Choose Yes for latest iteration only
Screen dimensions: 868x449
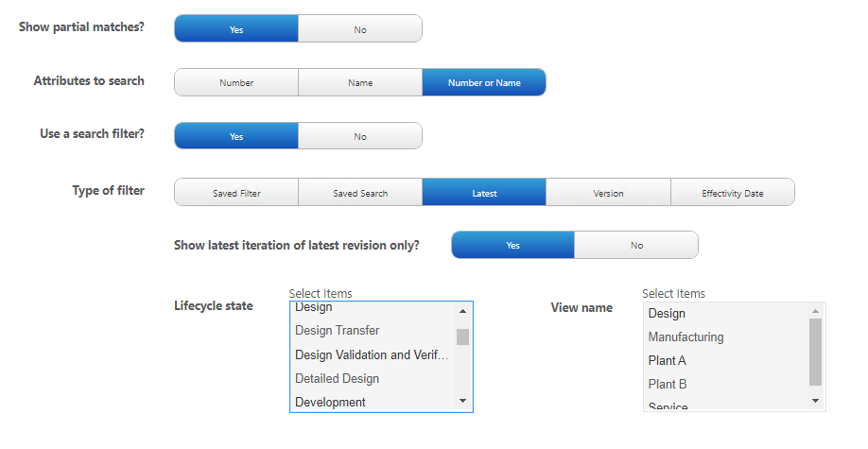(x=513, y=245)
